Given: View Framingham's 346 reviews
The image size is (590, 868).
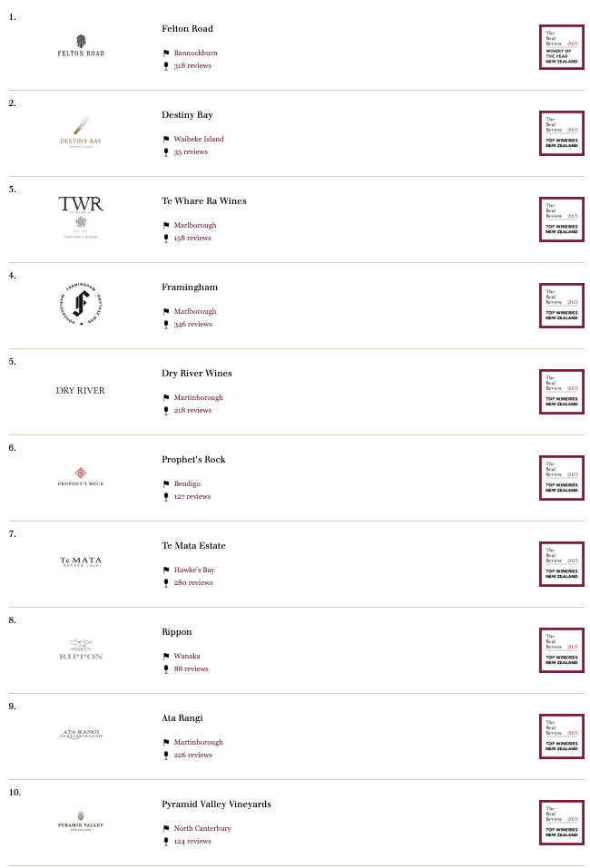Looking at the screenshot, I should point(192,324).
